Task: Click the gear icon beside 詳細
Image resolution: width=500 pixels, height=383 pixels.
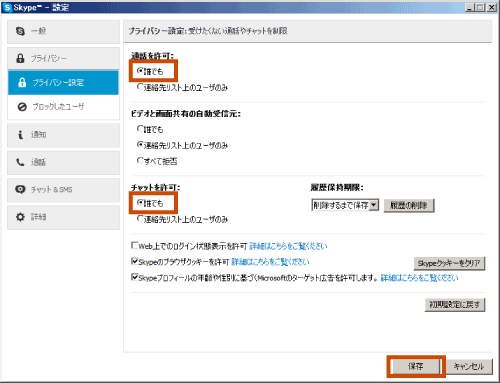Action: [20, 217]
